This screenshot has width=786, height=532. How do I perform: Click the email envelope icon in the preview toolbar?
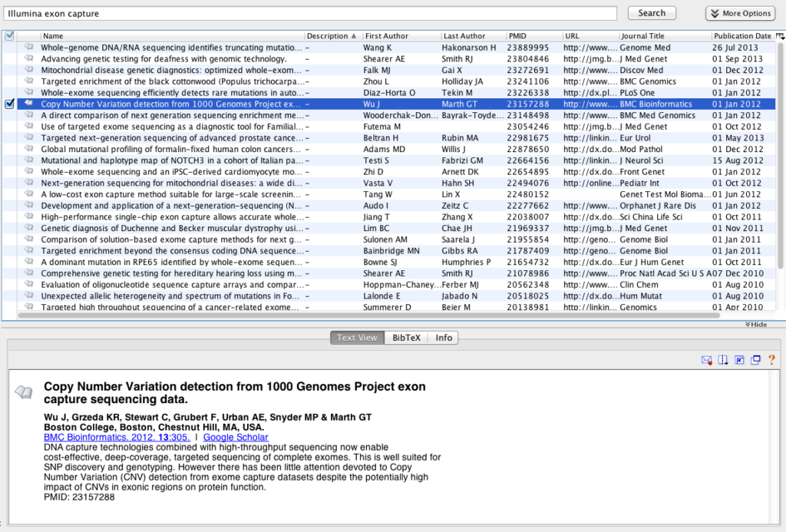tap(706, 360)
